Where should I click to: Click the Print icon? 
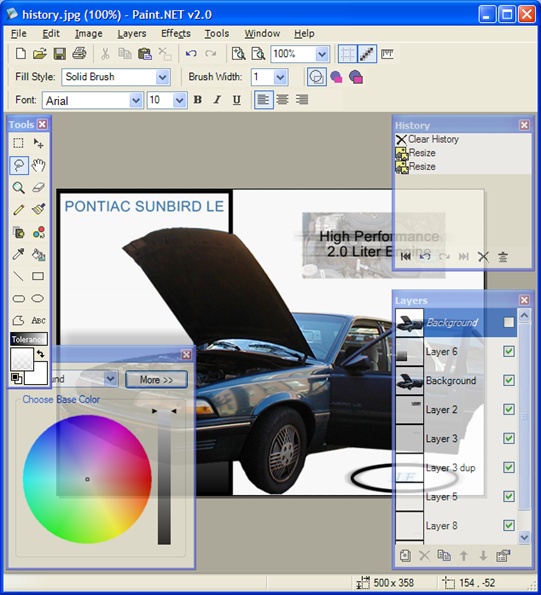[x=79, y=54]
